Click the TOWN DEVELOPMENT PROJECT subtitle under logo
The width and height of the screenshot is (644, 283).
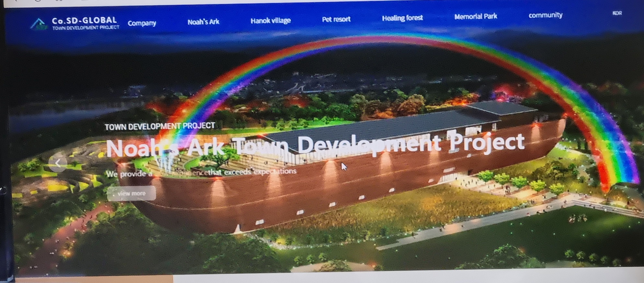pos(86,27)
